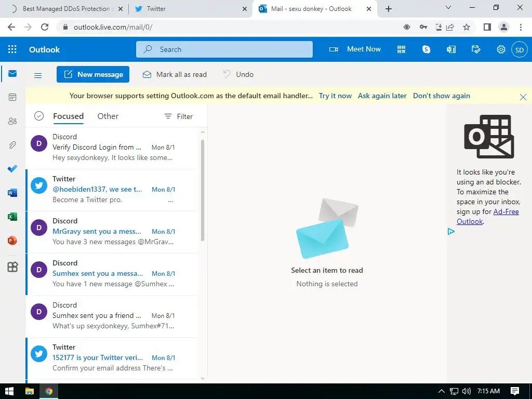Open Chrome tab search chevron
Viewport: 532px width, 399px height.
pos(448,7)
